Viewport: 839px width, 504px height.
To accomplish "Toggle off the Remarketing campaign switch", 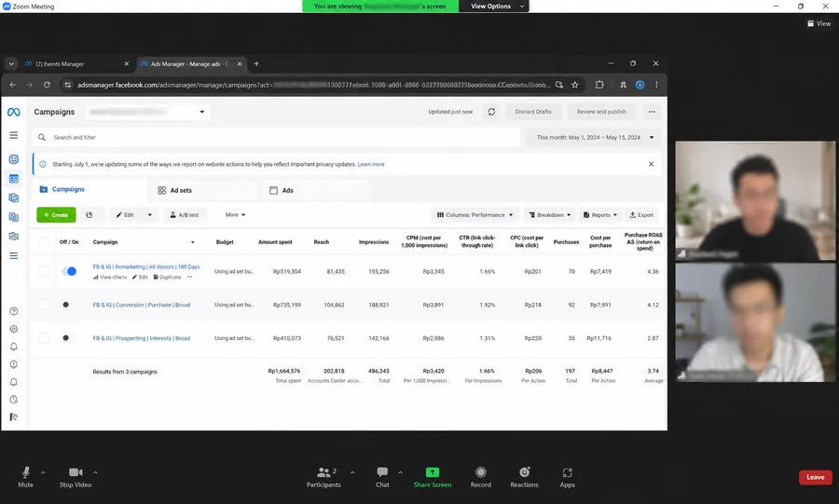I will click(x=69, y=271).
